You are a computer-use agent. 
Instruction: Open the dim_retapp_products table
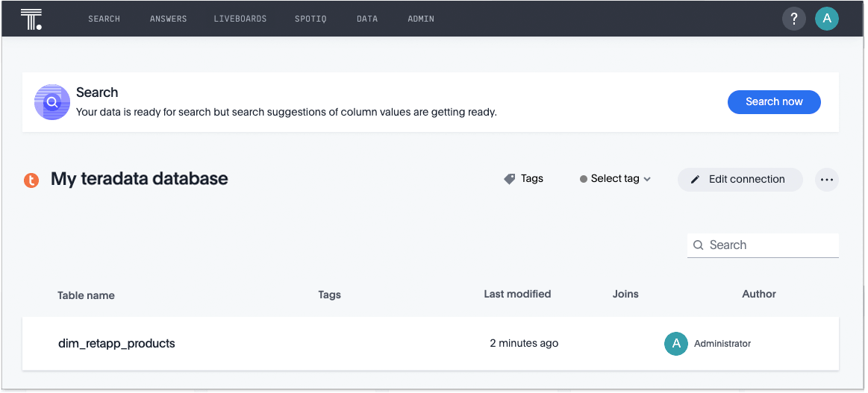coord(116,344)
